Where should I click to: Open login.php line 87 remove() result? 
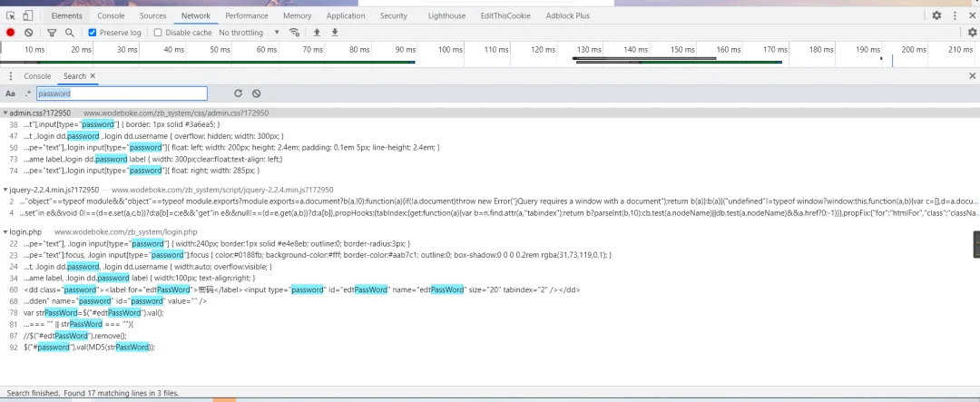pos(490,336)
